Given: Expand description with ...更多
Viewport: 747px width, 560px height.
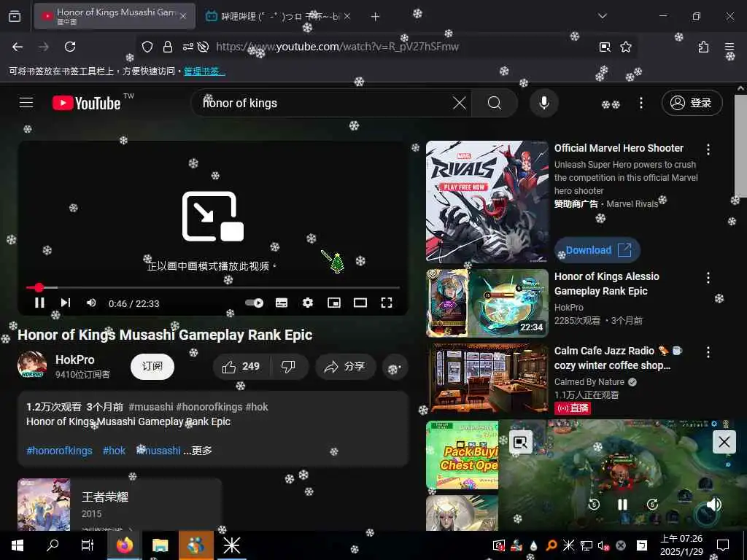Looking at the screenshot, I should tap(198, 451).
